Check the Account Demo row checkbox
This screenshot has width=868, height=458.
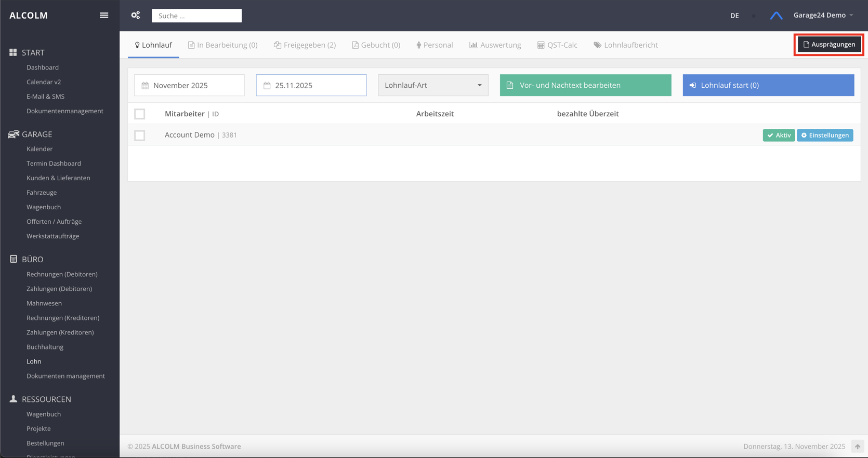140,136
